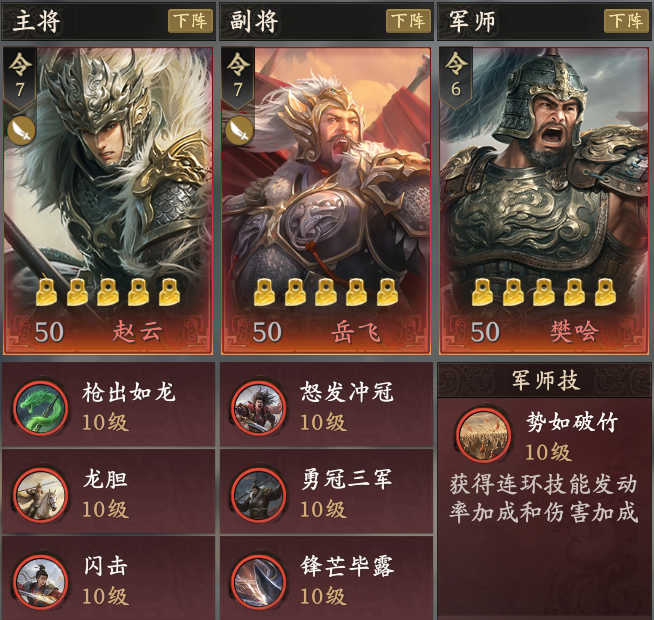654x620 pixels.
Task: Select the 勇冠三军 skill icon
Action: click(259, 495)
